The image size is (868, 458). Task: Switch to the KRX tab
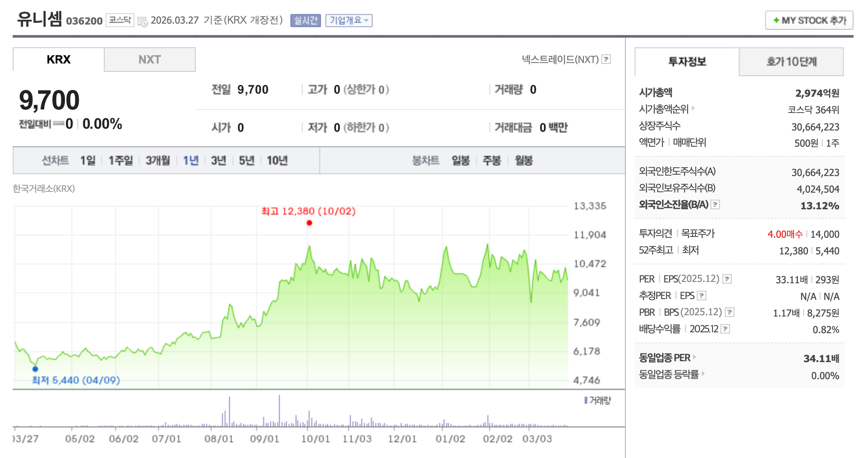point(59,60)
